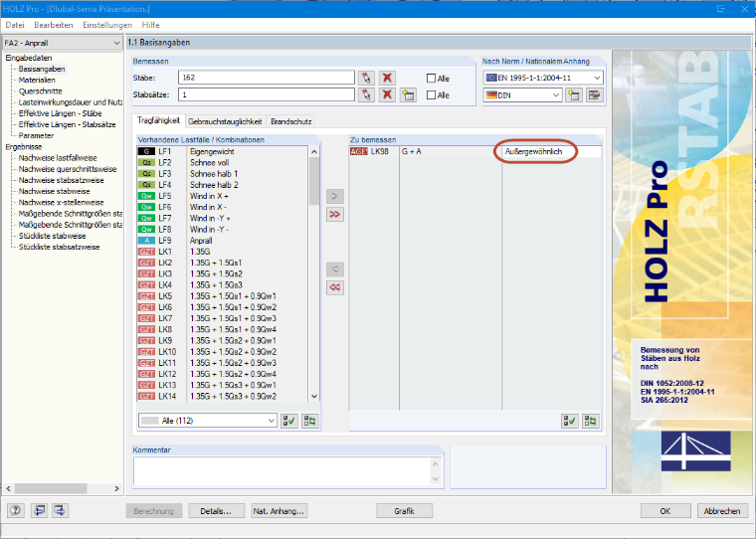Open the Alle (112) filter dropdown
This screenshot has width=756, height=539.
point(207,421)
